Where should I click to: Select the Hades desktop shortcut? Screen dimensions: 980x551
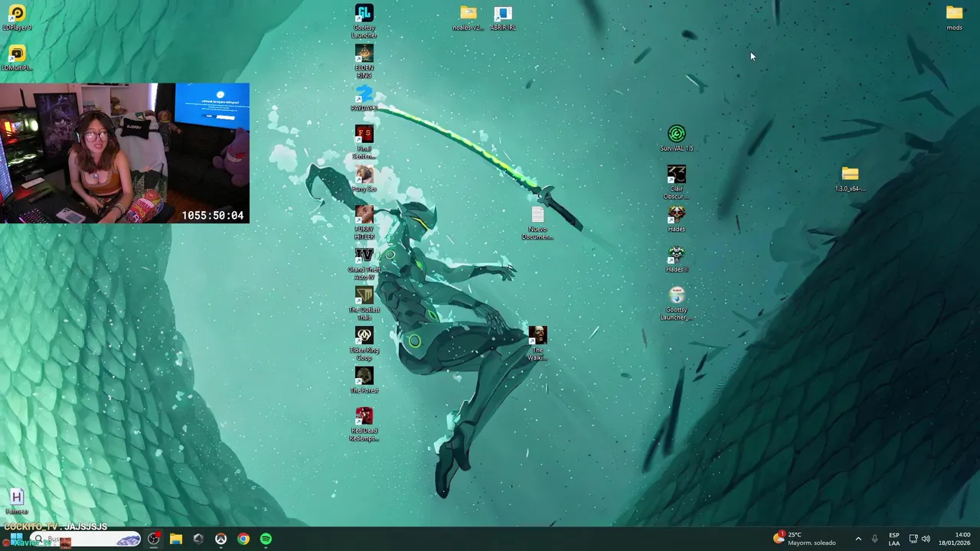676,220
